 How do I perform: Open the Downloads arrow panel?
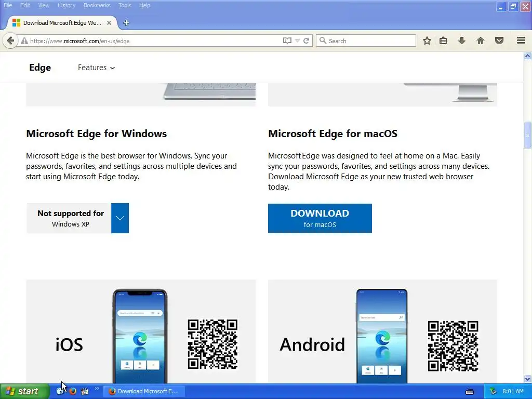(462, 41)
